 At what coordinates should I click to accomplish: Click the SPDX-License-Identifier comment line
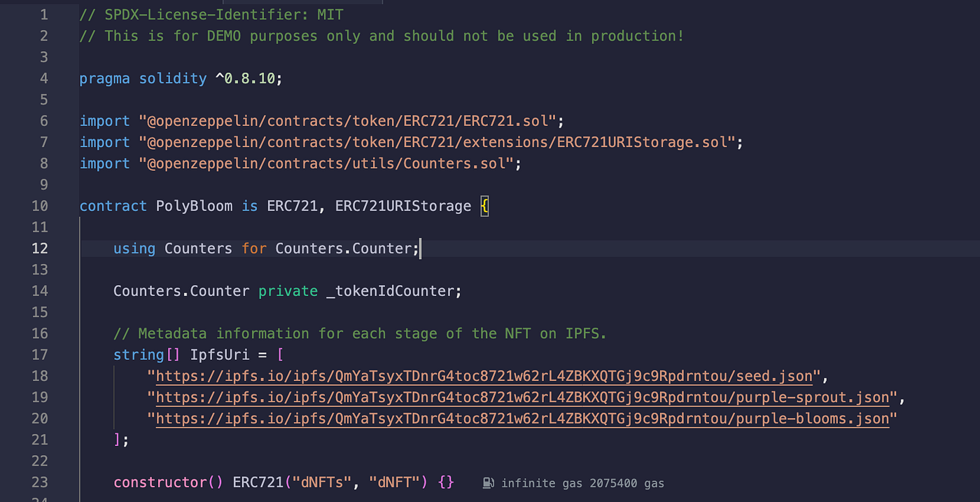[x=211, y=14]
